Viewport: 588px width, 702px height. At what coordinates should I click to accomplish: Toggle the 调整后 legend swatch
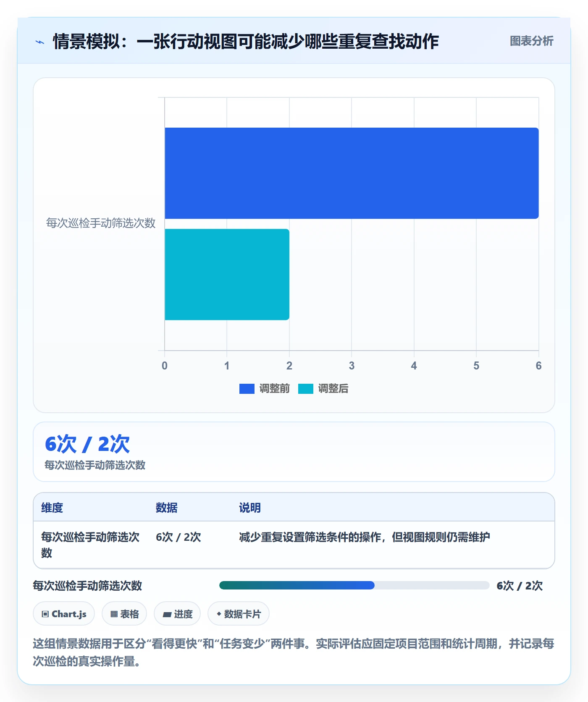(x=305, y=389)
